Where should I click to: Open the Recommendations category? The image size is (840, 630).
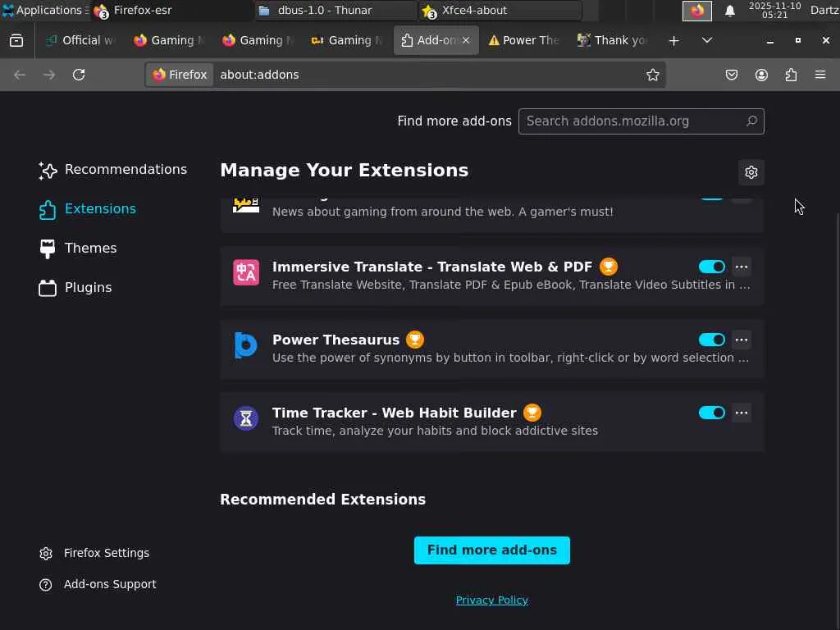point(113,170)
